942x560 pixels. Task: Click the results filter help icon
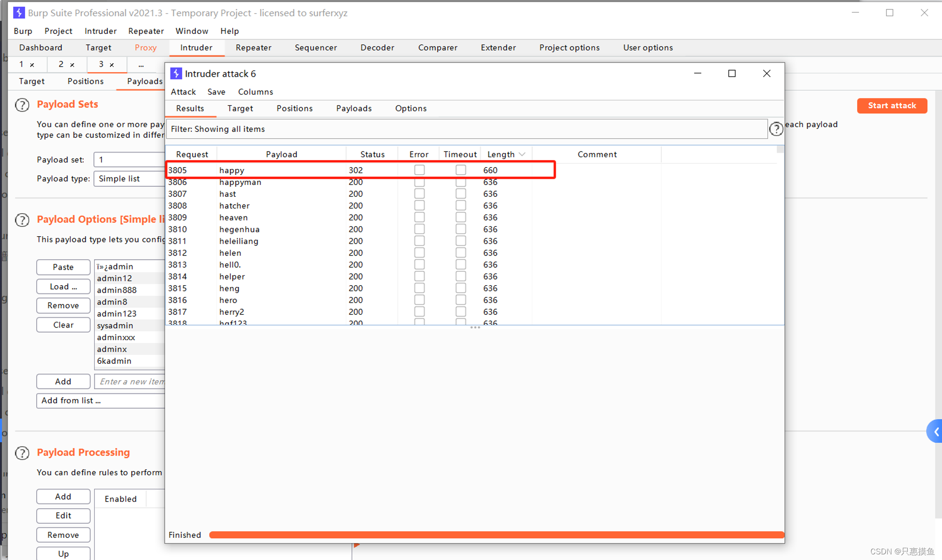pyautogui.click(x=776, y=129)
